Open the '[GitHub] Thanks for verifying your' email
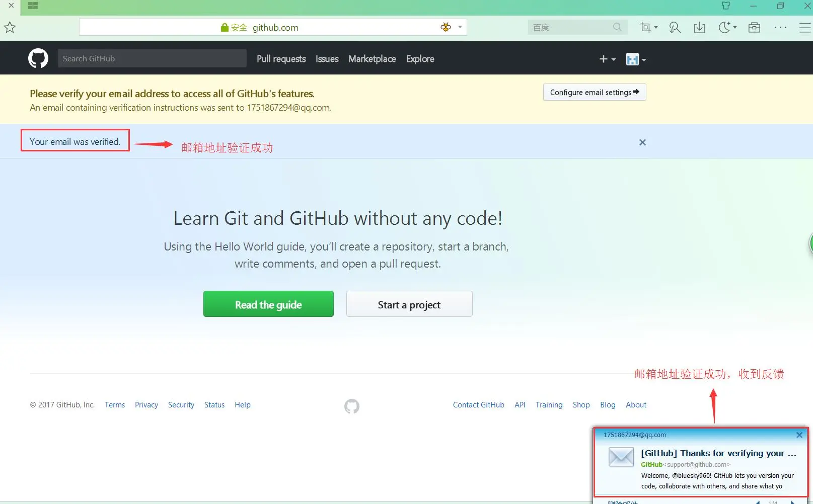The image size is (813, 504). [718, 453]
